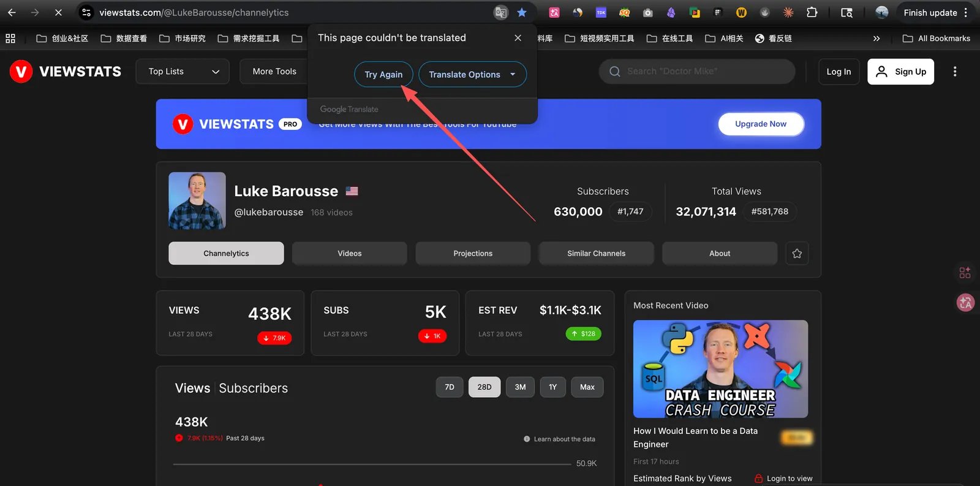Open the Data Engineer Crash Course thumbnail
The width and height of the screenshot is (980, 486).
(x=720, y=369)
